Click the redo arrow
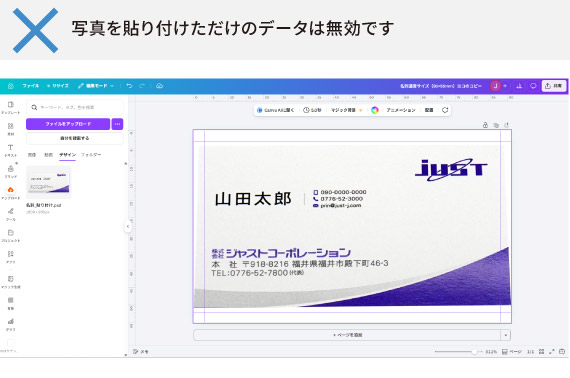 tap(142, 86)
